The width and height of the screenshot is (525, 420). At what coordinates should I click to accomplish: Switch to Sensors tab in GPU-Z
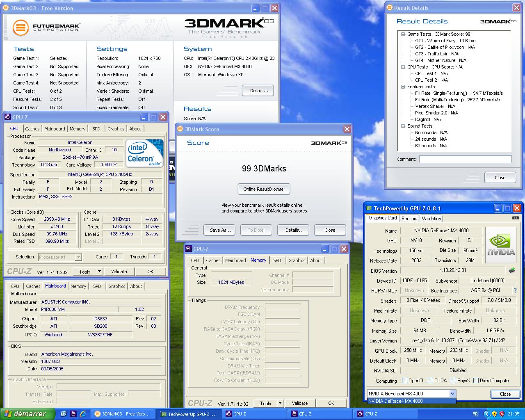[409, 219]
